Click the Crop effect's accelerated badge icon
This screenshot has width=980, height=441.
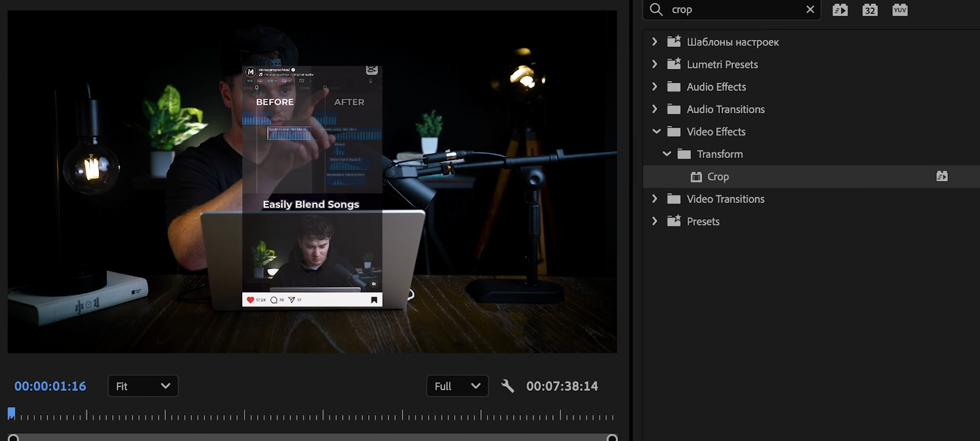coord(942,176)
